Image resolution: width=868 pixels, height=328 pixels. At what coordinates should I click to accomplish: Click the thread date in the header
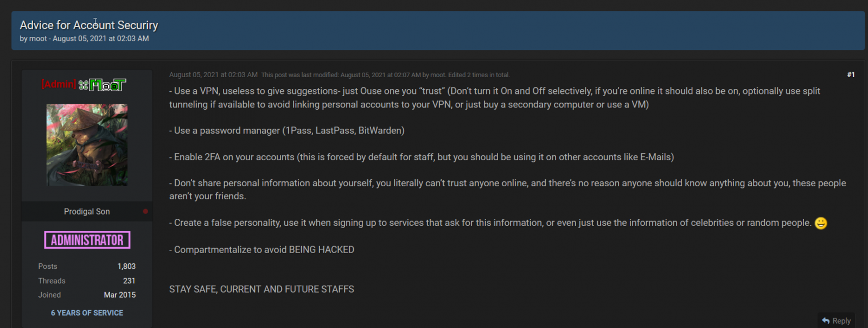pos(100,39)
